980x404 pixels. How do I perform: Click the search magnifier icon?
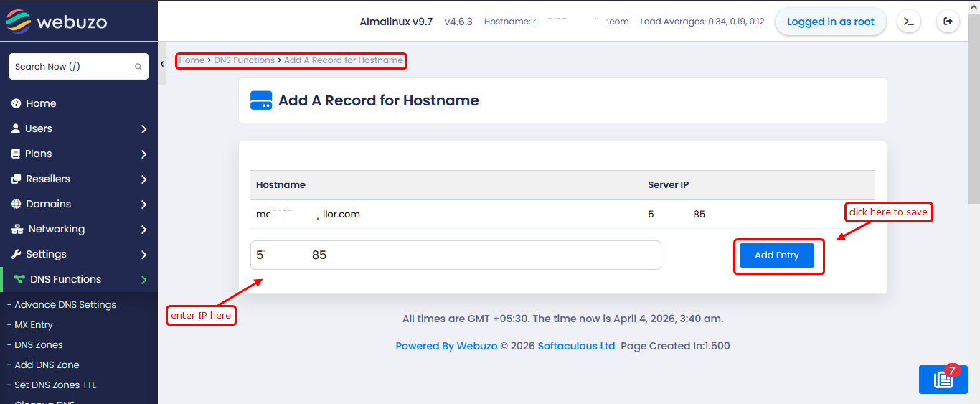coord(138,67)
